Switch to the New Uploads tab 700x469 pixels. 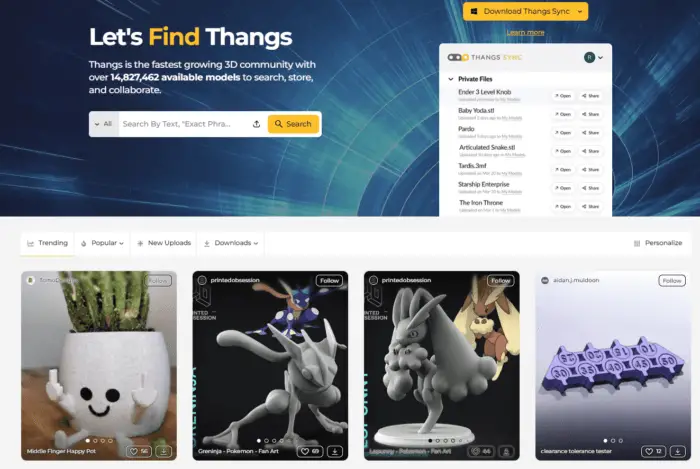164,243
